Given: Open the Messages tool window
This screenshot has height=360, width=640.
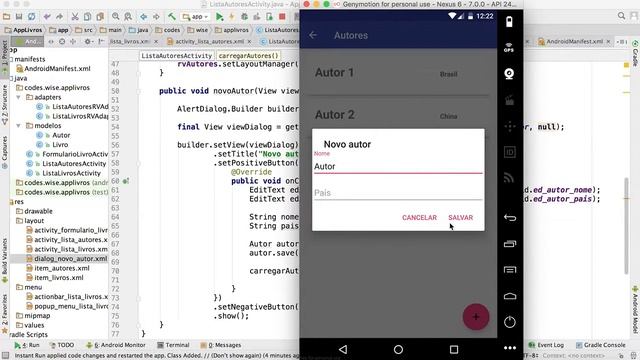Looking at the screenshot, I should [x=221, y=345].
